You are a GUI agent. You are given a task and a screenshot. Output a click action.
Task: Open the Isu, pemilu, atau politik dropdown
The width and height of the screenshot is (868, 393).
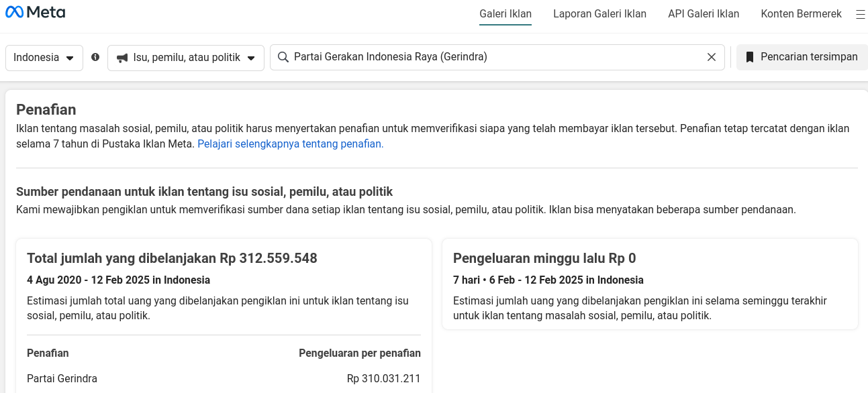[186, 58]
